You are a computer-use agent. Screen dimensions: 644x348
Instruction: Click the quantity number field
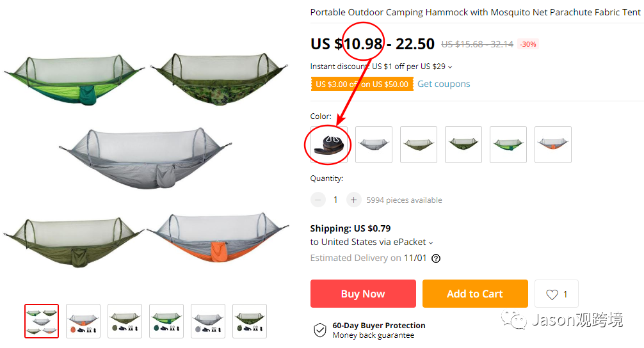tap(335, 200)
